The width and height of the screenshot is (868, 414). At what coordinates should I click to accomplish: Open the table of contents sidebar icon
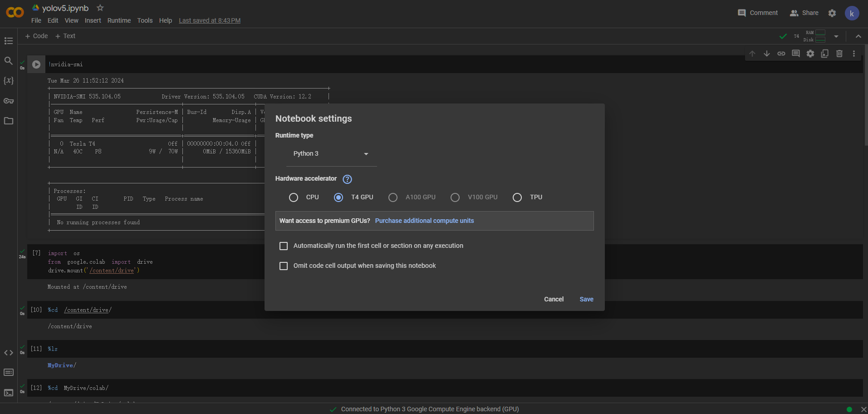pyautogui.click(x=8, y=41)
